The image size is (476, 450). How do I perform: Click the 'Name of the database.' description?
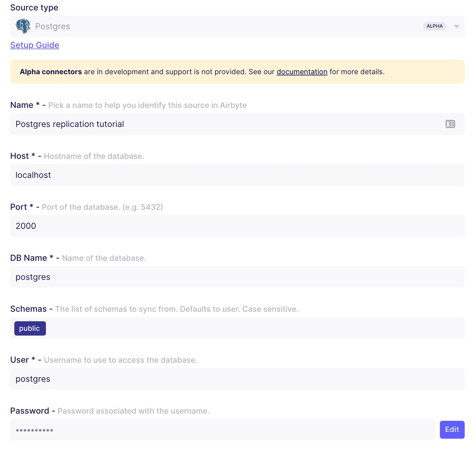coord(104,258)
